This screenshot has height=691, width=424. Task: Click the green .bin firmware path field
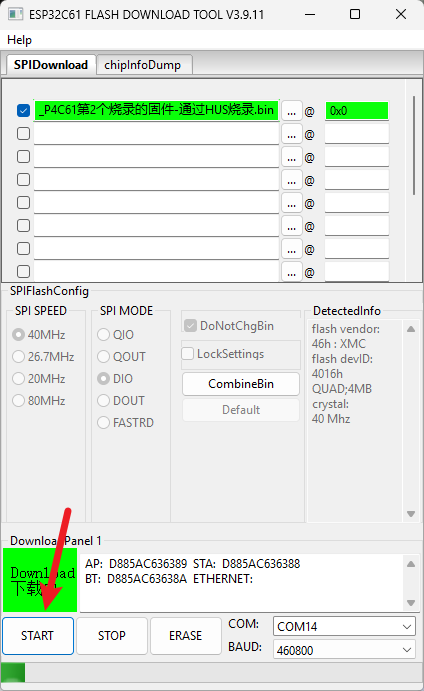click(156, 110)
